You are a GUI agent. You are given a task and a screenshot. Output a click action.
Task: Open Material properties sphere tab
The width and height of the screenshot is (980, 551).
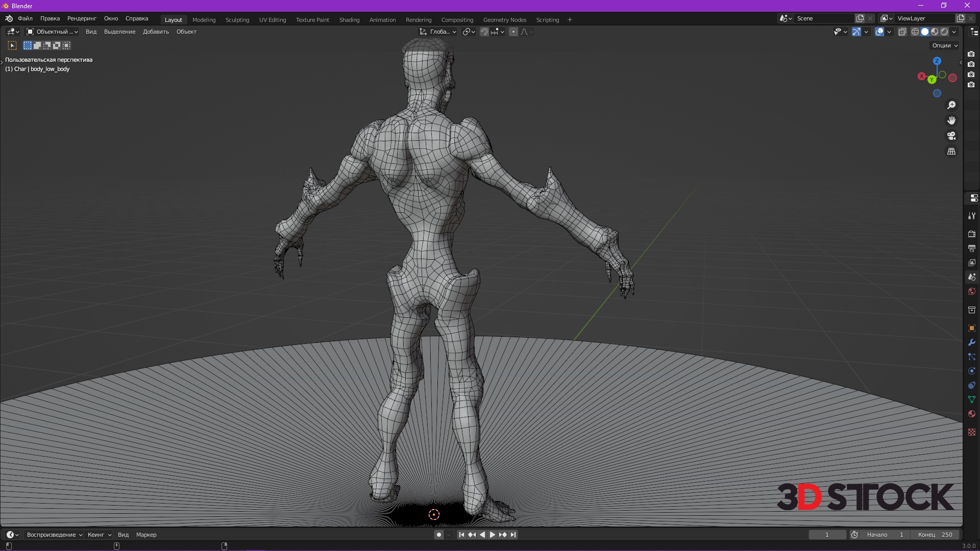(972, 414)
